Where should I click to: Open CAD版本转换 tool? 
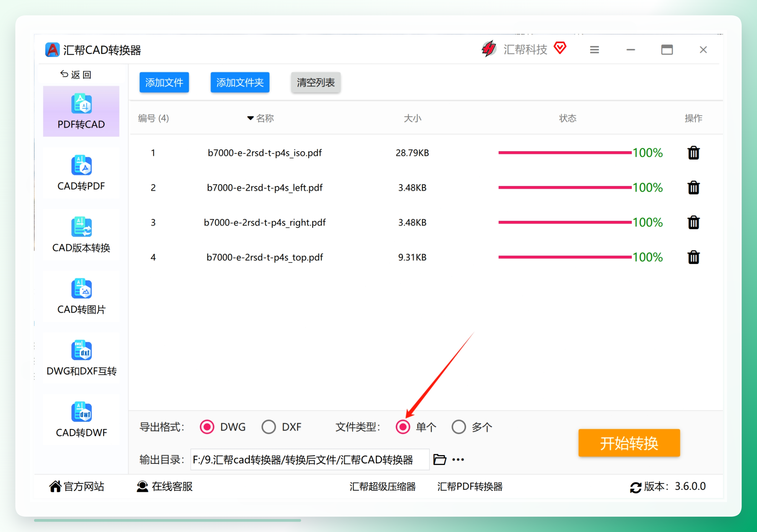pos(81,235)
